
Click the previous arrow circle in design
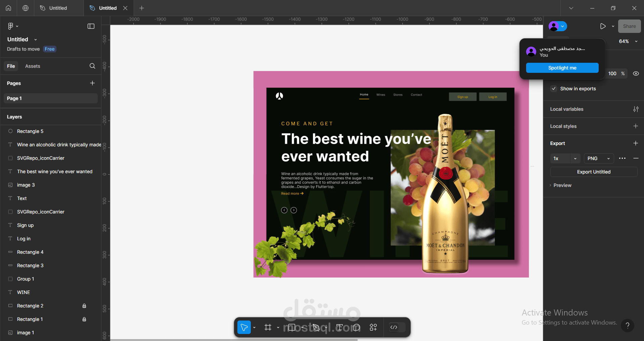click(284, 210)
